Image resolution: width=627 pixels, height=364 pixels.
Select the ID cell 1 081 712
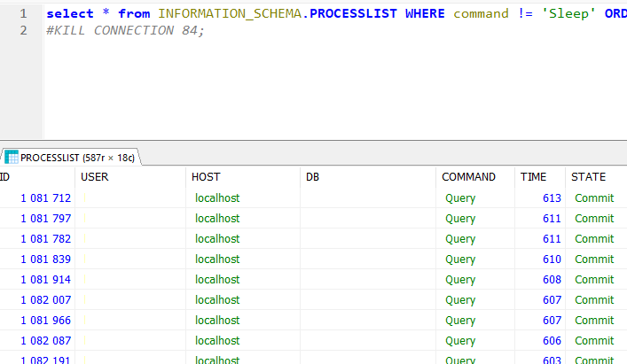[x=46, y=198]
